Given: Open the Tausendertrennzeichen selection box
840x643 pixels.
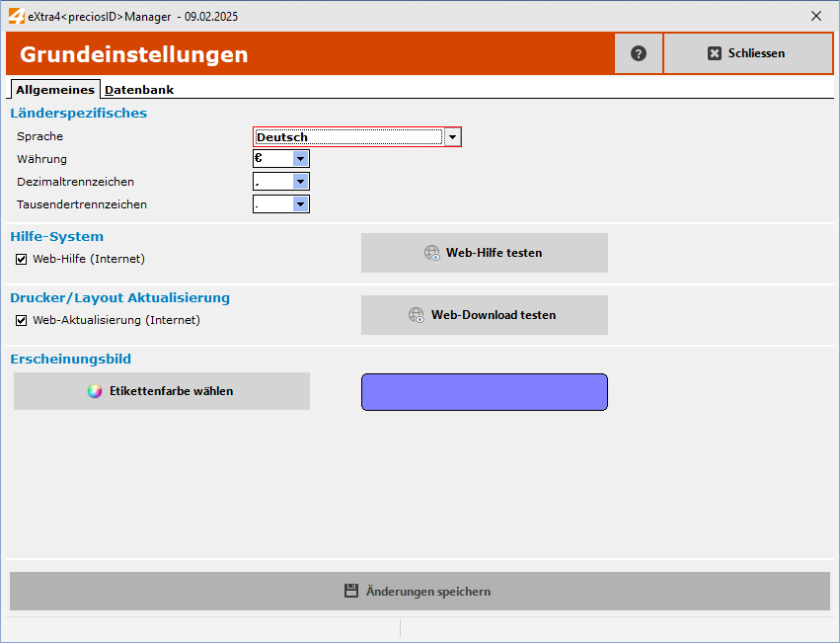Looking at the screenshot, I should (x=299, y=203).
